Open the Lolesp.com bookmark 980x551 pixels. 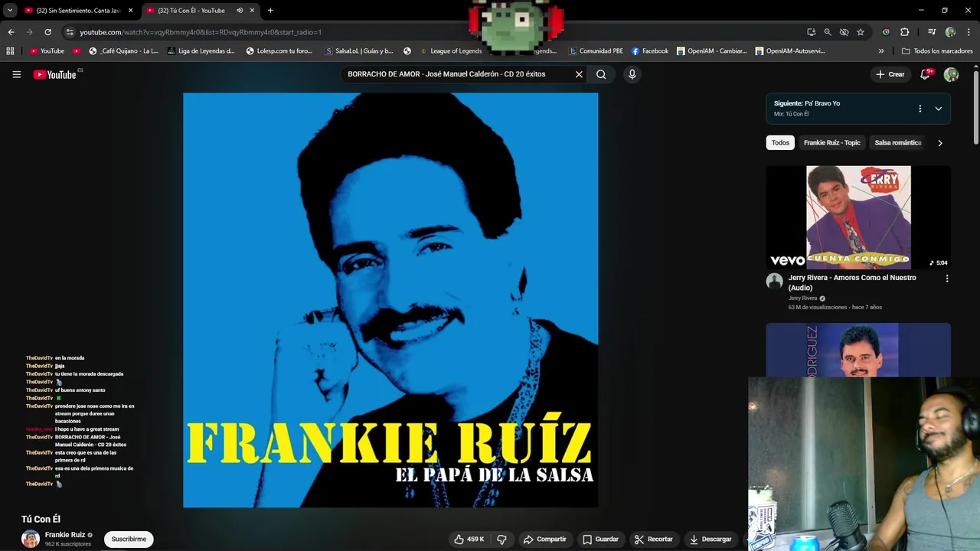(x=279, y=51)
